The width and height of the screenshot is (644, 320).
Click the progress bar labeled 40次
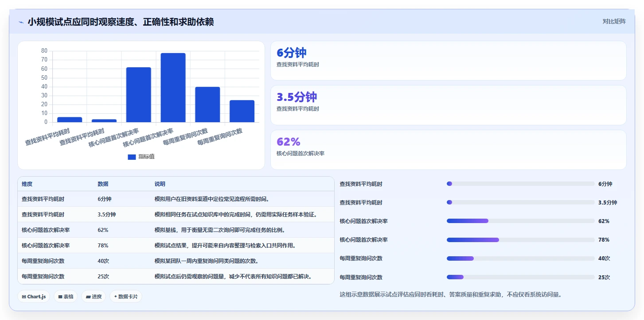click(x=521, y=258)
